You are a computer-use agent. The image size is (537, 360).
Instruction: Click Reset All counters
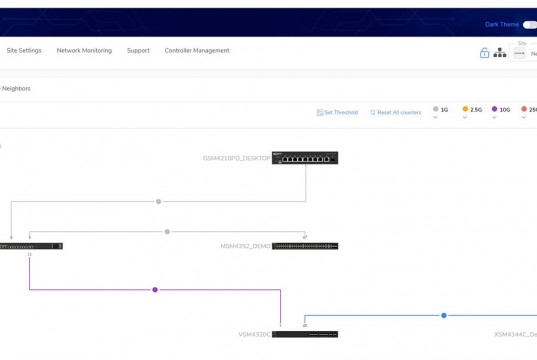(396, 112)
